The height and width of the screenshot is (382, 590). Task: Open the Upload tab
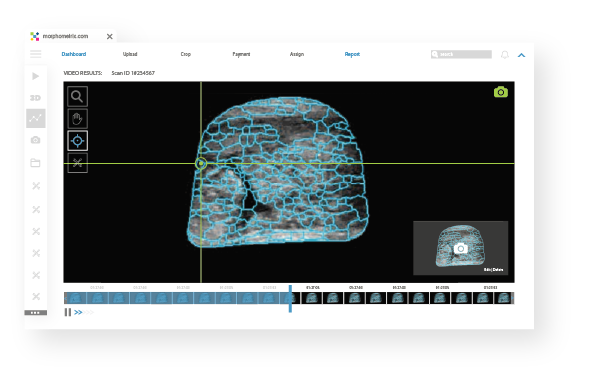tap(130, 54)
